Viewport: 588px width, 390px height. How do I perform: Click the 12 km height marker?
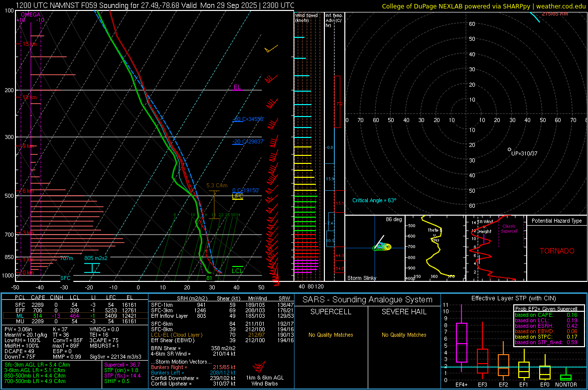[29, 97]
